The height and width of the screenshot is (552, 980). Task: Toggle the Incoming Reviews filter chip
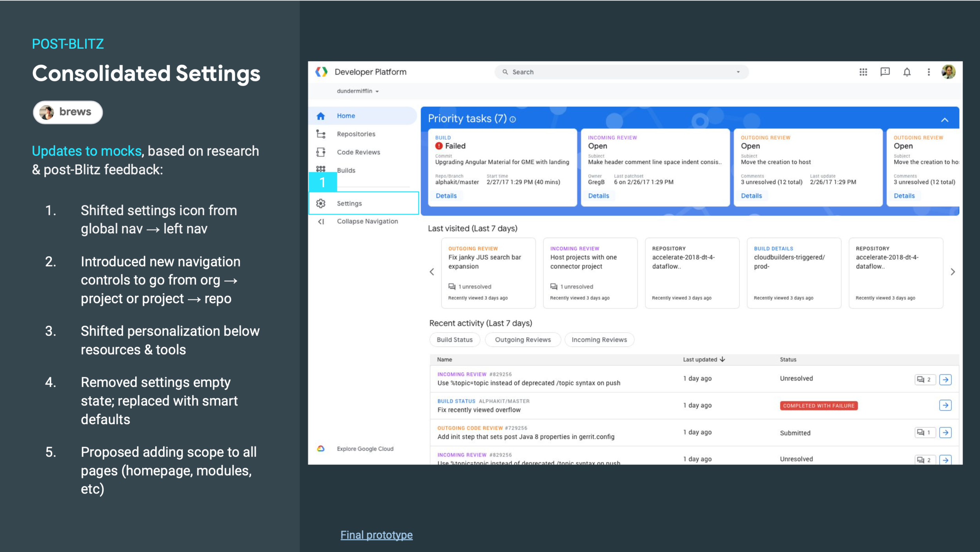(x=599, y=339)
